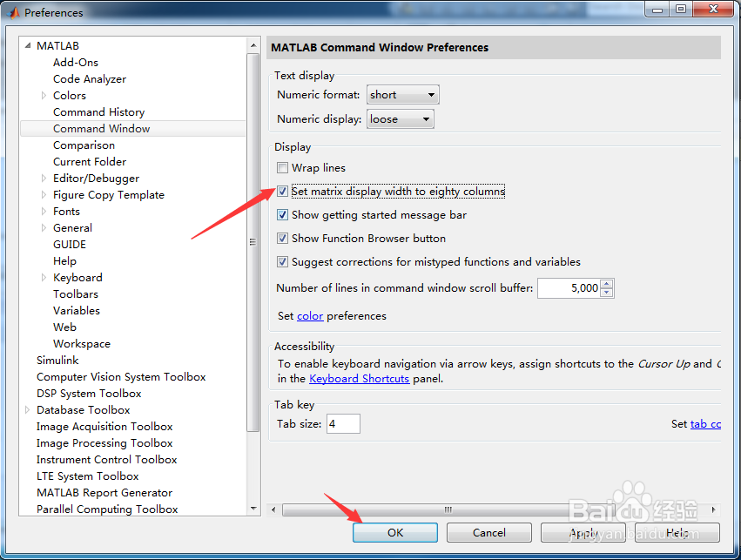The height and width of the screenshot is (560, 741).
Task: Select LTE System Toolbox
Action: pos(87,476)
